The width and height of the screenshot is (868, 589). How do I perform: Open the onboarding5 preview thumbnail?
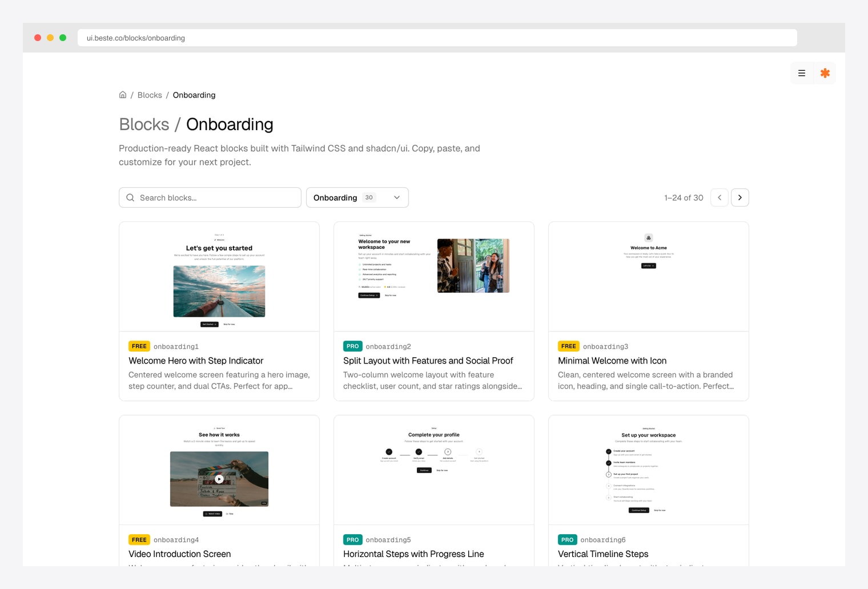tap(434, 470)
